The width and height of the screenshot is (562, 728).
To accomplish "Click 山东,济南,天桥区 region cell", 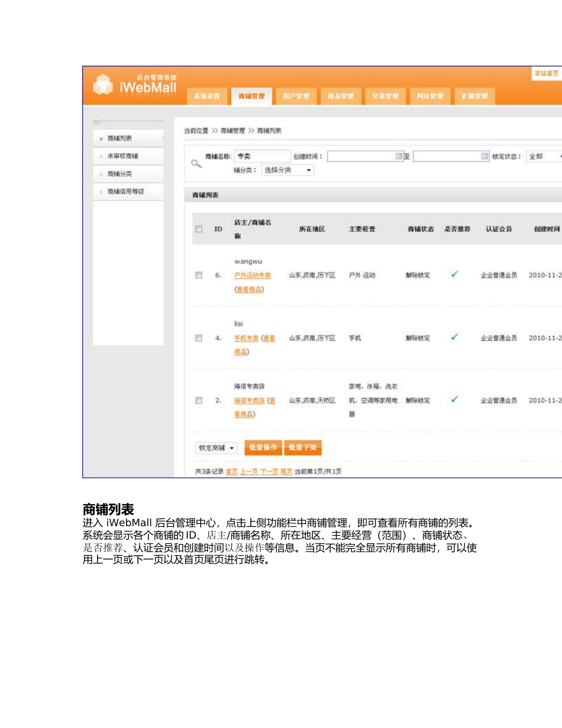I will point(312,401).
